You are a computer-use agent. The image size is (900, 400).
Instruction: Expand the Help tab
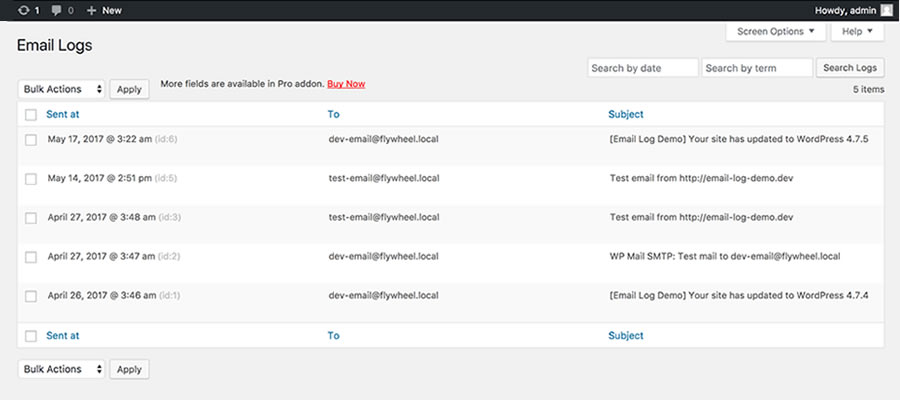[857, 32]
